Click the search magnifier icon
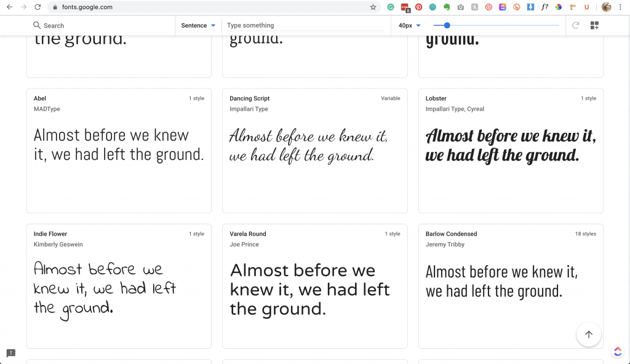 [x=36, y=25]
